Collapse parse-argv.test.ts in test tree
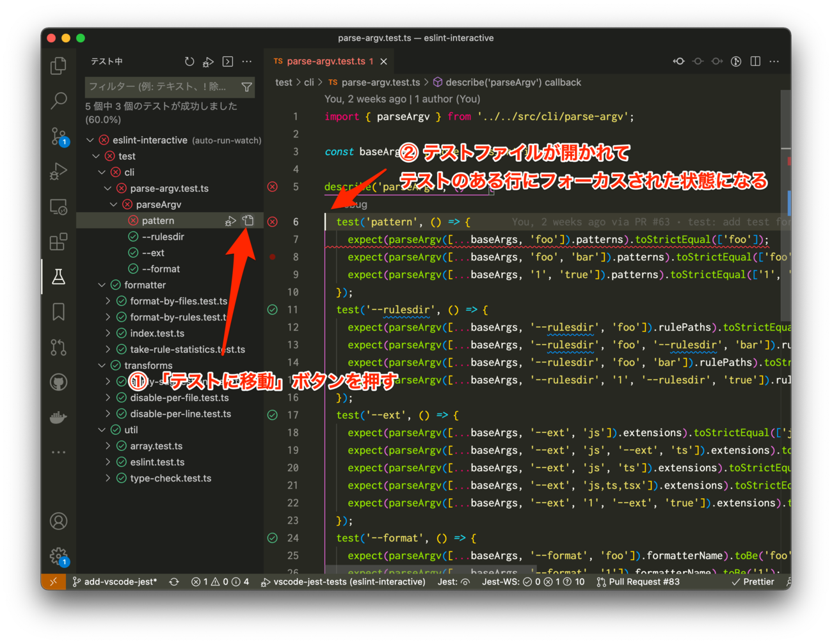The image size is (832, 644). [108, 189]
